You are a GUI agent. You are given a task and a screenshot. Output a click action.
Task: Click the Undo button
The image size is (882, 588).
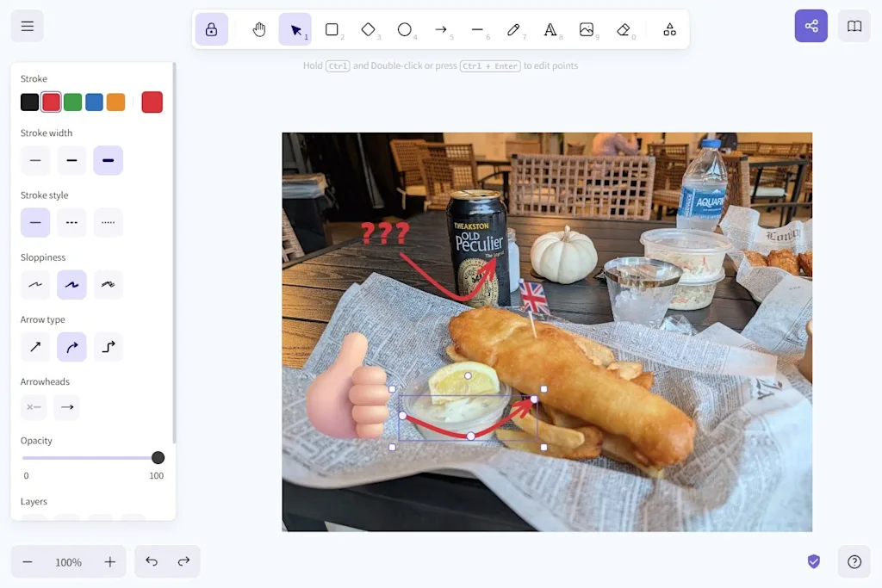[152, 561]
